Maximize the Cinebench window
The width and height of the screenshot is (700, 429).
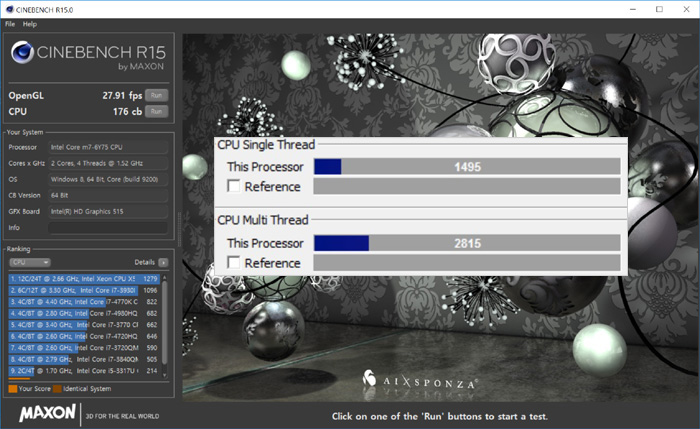click(x=659, y=9)
